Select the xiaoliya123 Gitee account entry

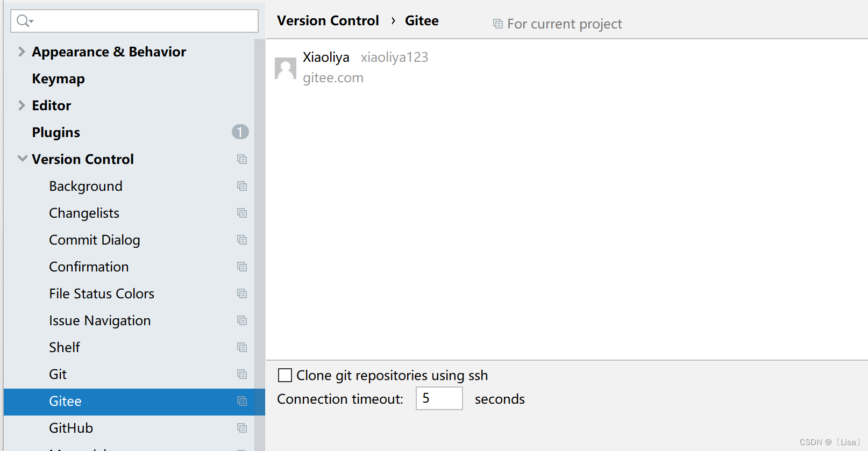(x=394, y=57)
